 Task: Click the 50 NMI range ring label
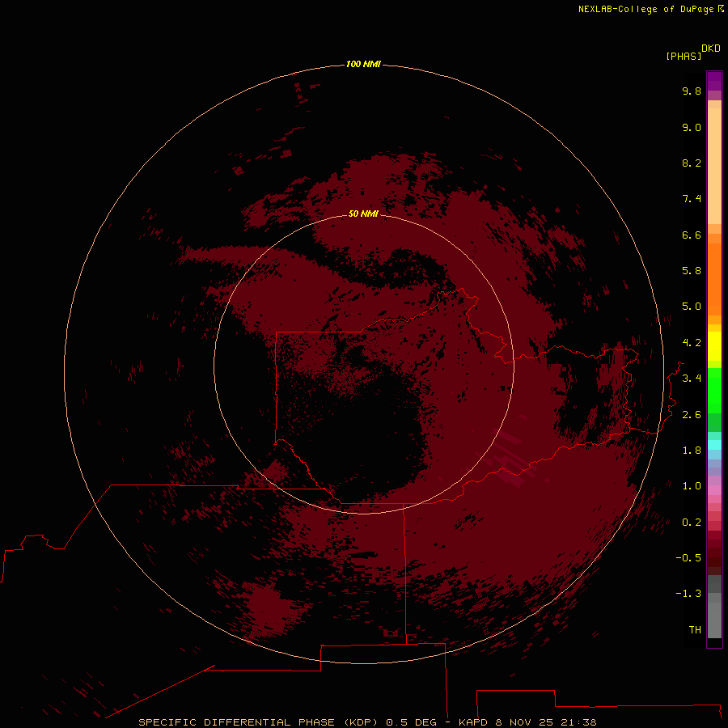tap(363, 214)
